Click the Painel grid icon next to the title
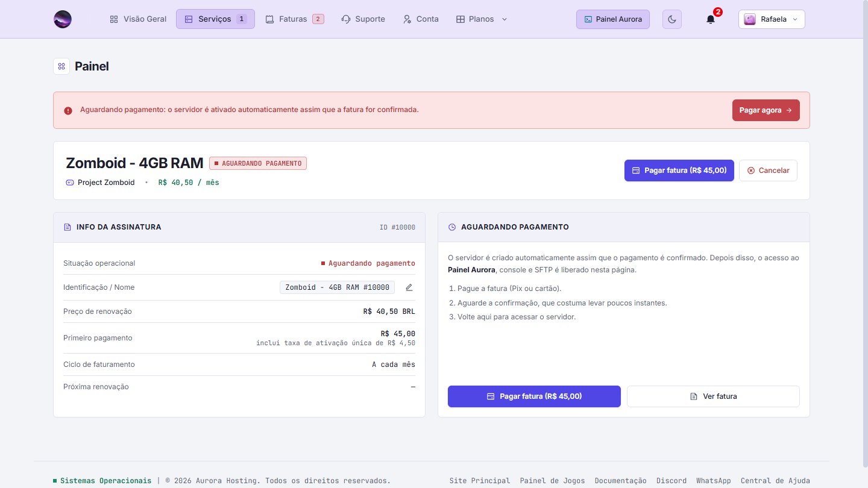This screenshot has width=868, height=488. (61, 66)
